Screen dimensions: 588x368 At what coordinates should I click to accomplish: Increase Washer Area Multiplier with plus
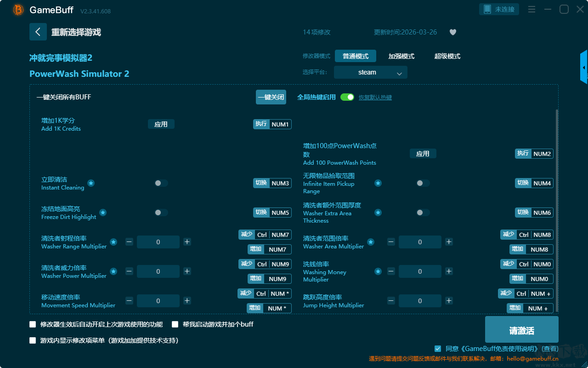coord(449,242)
